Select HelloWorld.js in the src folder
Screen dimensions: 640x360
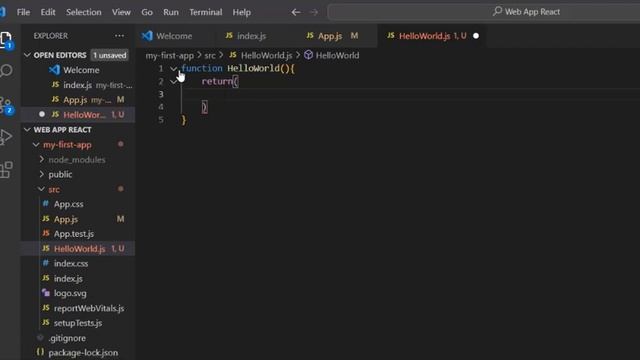point(80,249)
